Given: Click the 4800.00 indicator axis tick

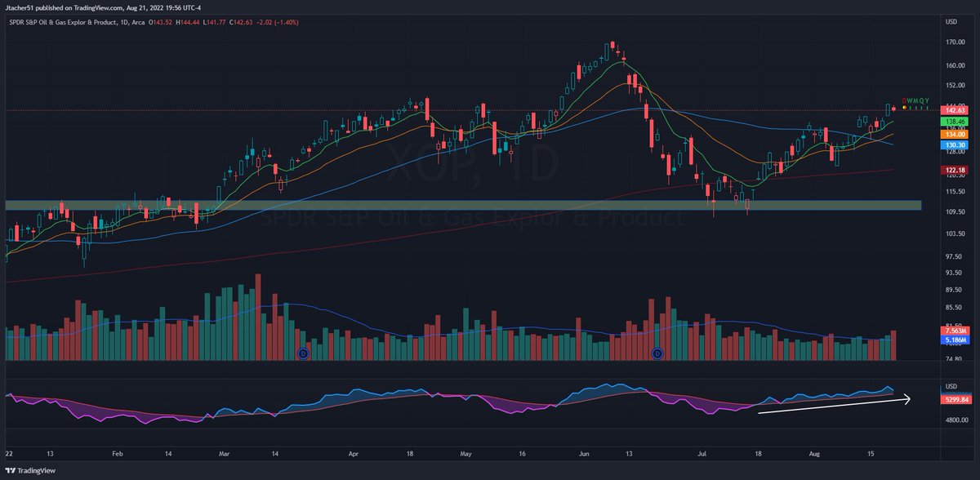Looking at the screenshot, I should click(x=955, y=420).
